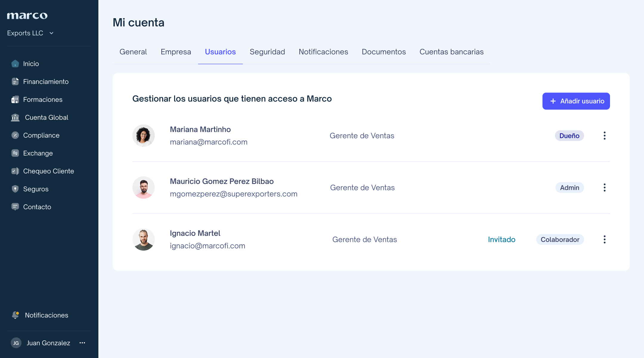Image resolution: width=644 pixels, height=358 pixels.
Task: Click the Contacto chat bubble icon
Action: pyautogui.click(x=15, y=207)
